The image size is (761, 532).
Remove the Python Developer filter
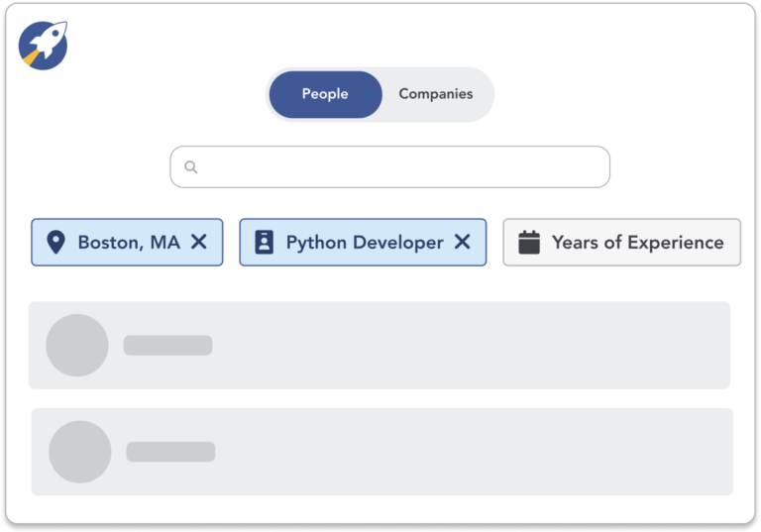462,242
